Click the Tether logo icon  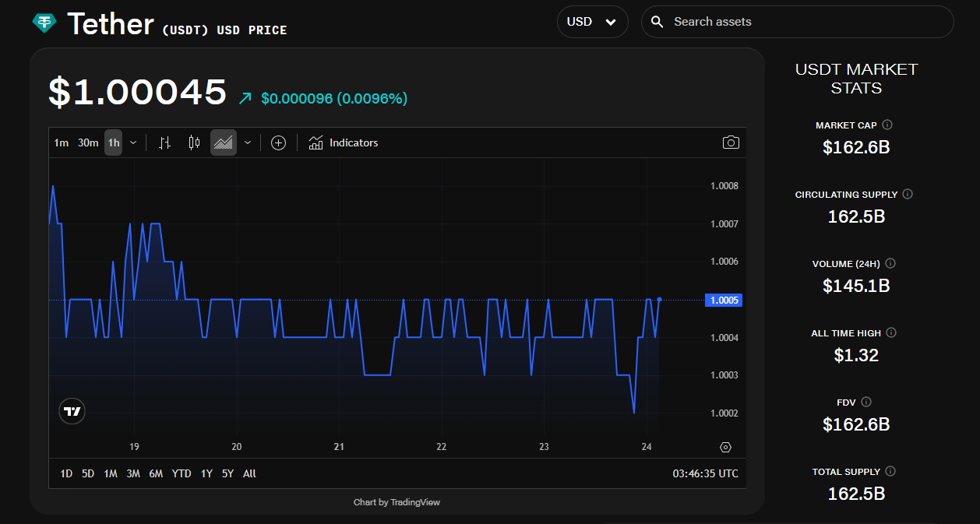click(x=44, y=23)
